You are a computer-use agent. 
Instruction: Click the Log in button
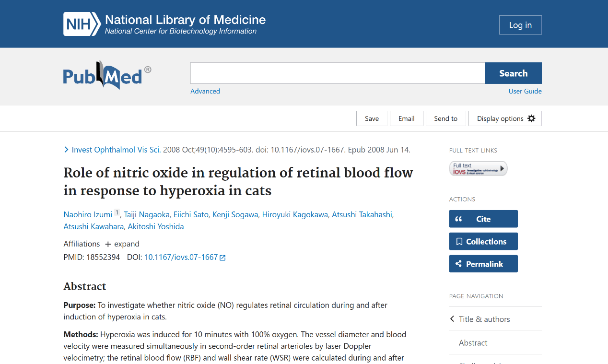click(520, 25)
